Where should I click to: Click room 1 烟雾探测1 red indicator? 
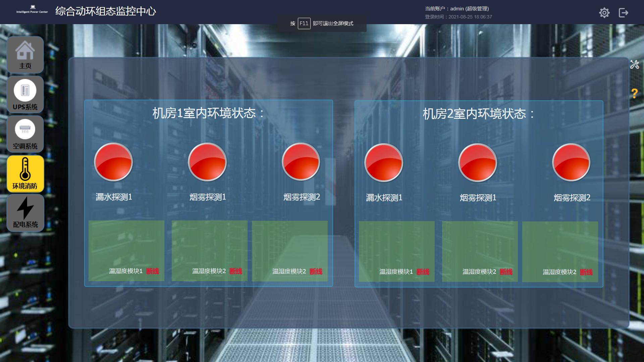click(x=207, y=162)
